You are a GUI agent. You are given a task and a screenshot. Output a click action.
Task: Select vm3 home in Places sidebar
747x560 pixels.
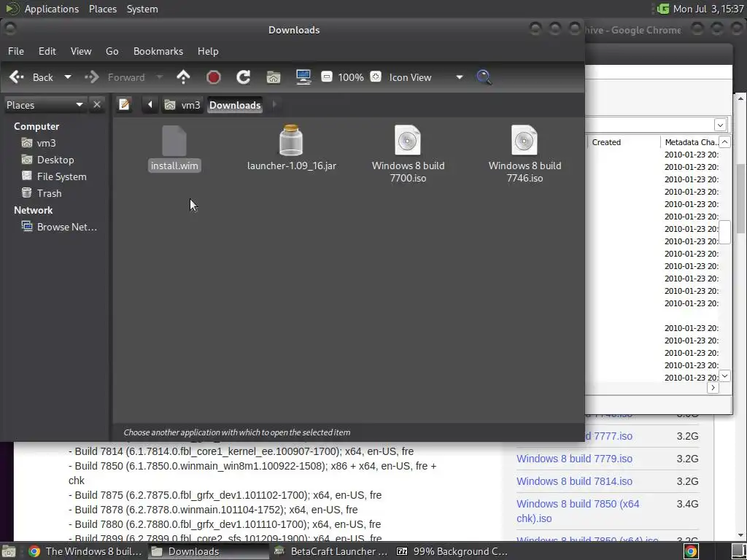[39, 143]
